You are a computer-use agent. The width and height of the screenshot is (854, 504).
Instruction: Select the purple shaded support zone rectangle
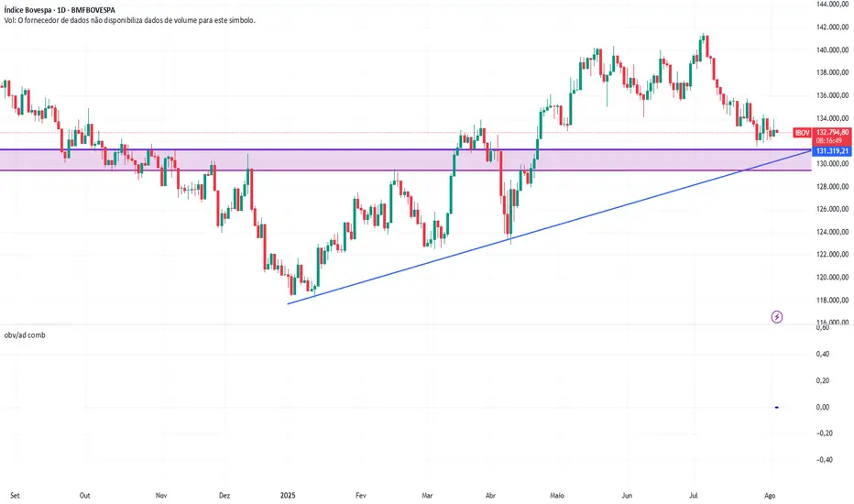click(367, 160)
